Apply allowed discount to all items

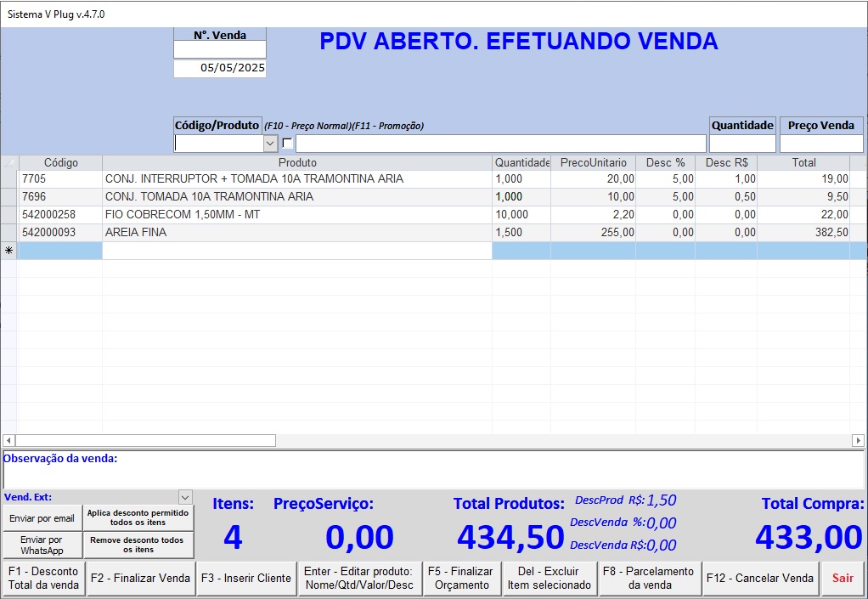[138, 518]
